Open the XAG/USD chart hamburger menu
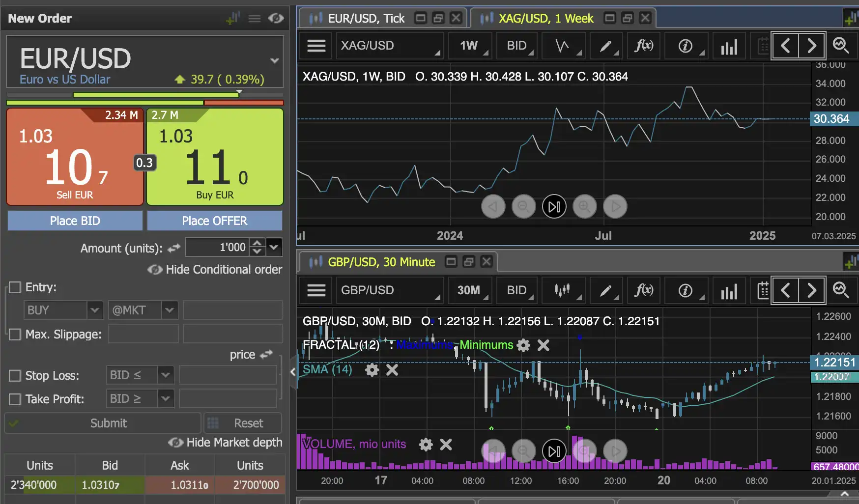 pyautogui.click(x=316, y=46)
